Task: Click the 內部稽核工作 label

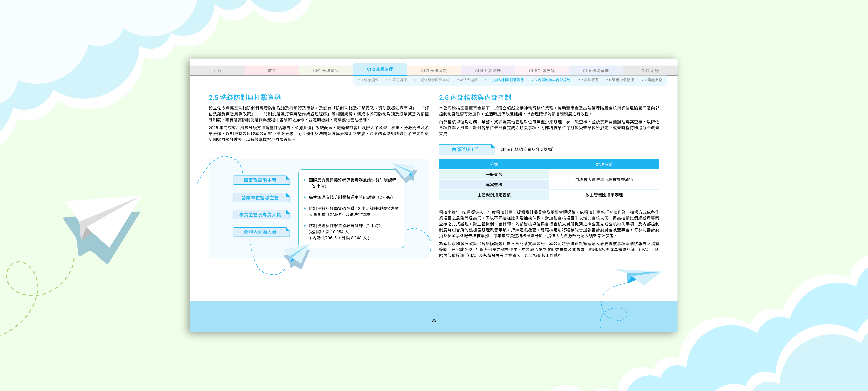Action: point(467,149)
